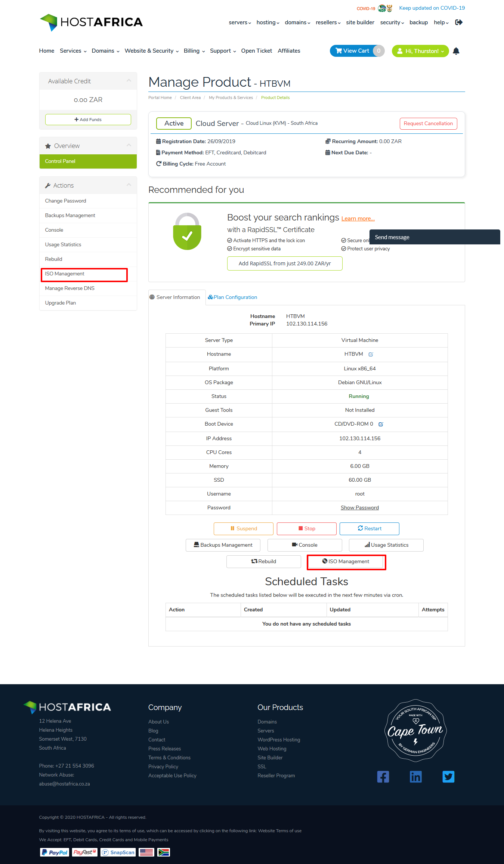Viewport: 504px width, 864px height.
Task: Open the Affiliates page link
Action: [x=289, y=51]
